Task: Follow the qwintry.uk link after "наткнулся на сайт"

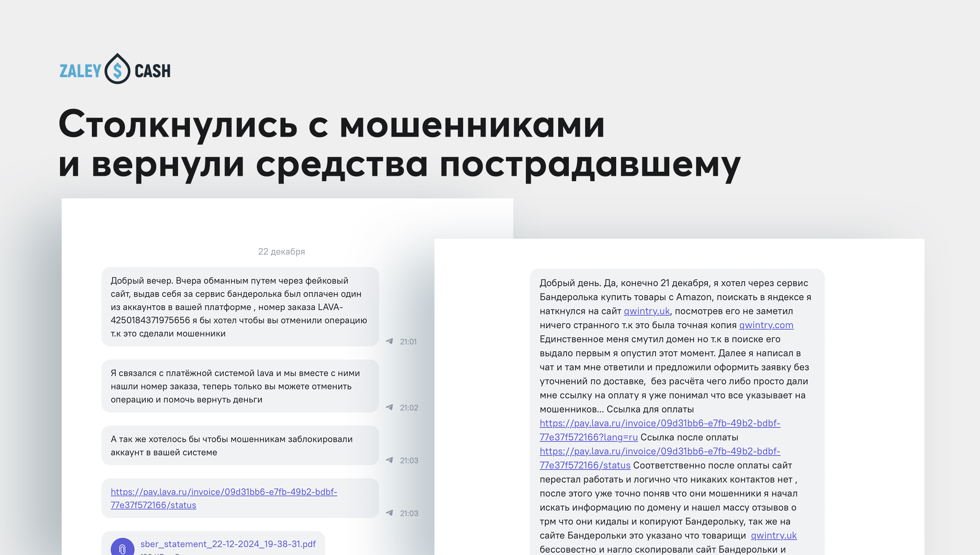Action: coord(646,311)
